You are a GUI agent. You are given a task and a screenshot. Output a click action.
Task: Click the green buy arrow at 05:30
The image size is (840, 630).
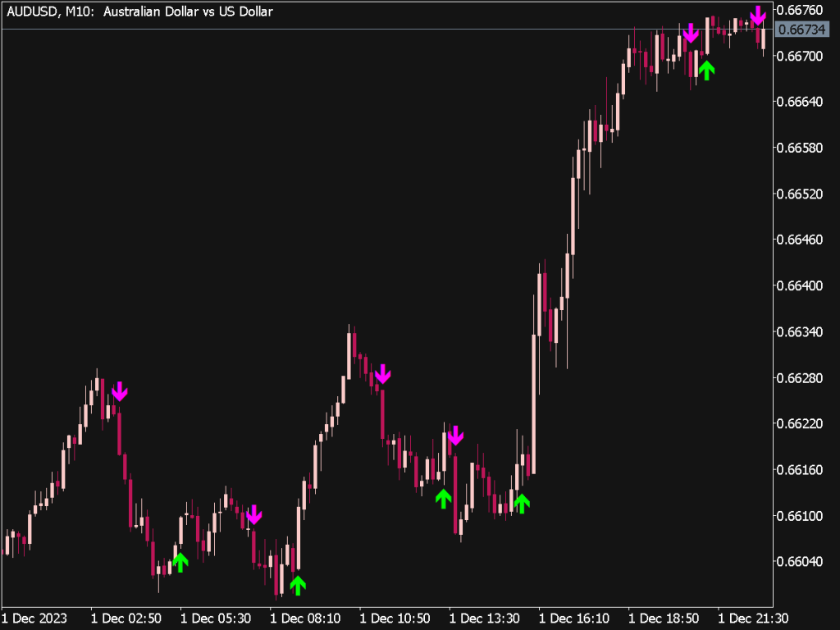click(x=180, y=563)
